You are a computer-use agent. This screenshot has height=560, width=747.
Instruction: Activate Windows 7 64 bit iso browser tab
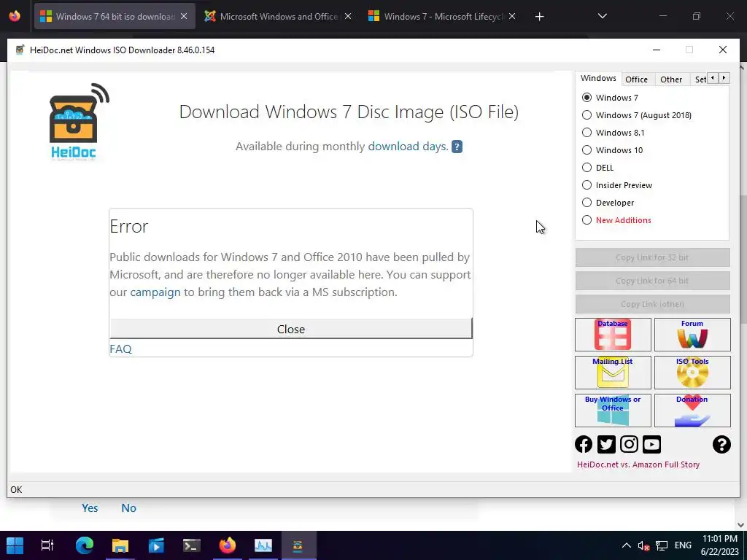115,17
